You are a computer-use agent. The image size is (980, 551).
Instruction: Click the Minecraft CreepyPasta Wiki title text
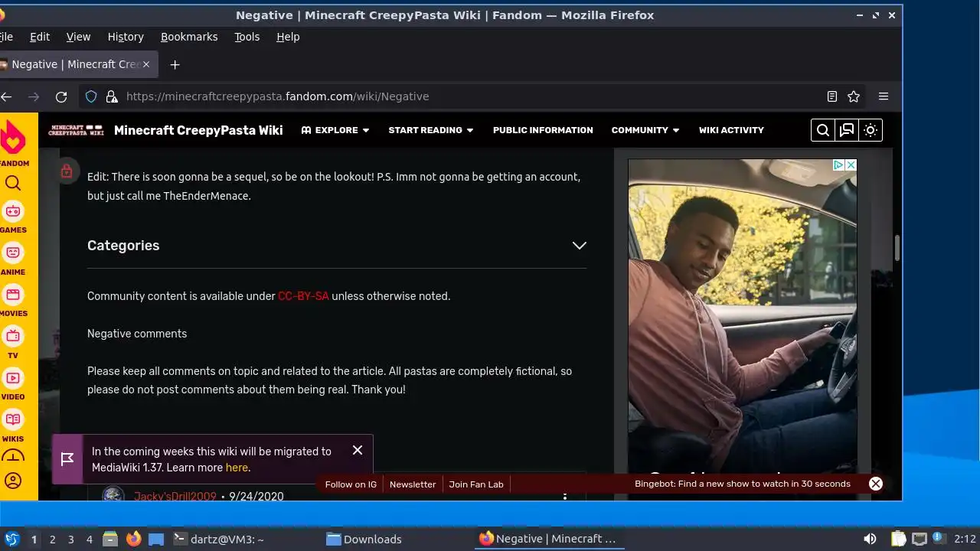coord(198,130)
